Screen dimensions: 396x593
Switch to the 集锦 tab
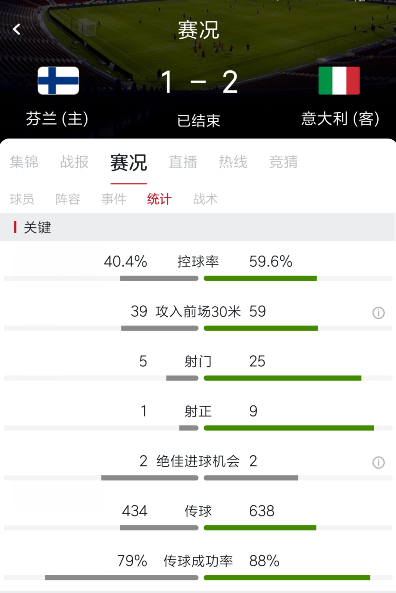tap(24, 162)
